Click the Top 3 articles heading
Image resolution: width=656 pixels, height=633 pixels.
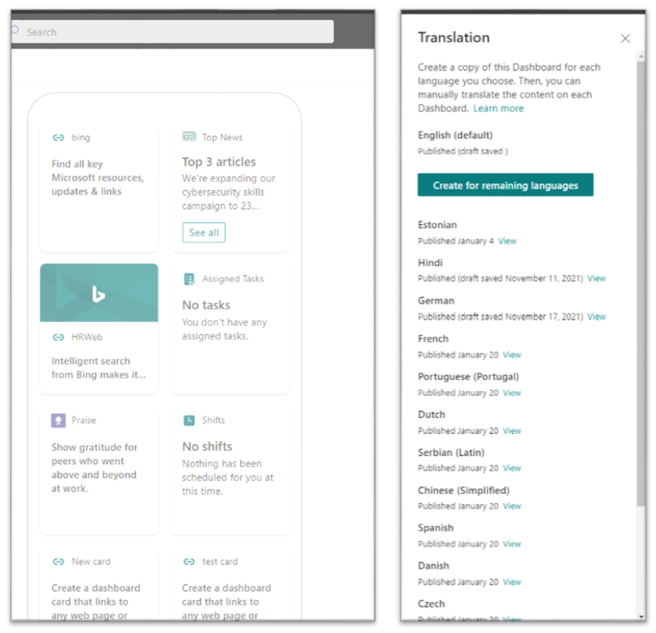pyautogui.click(x=219, y=162)
